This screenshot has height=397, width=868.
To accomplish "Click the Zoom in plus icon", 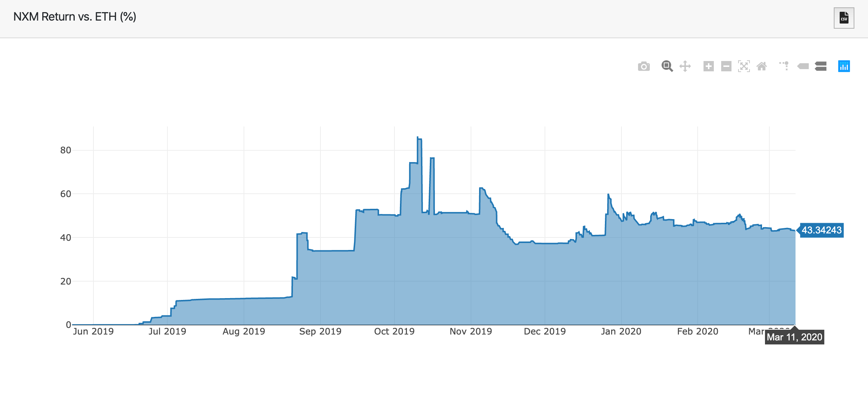I will [708, 67].
